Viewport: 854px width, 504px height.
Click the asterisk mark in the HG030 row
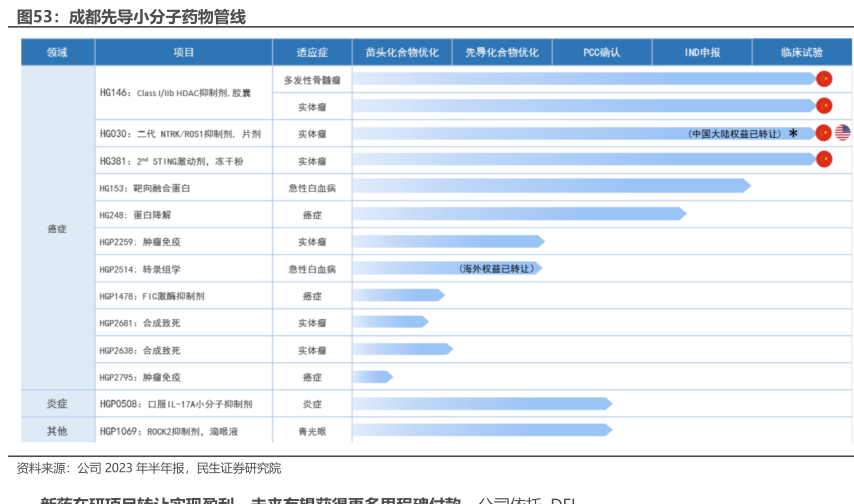coord(793,133)
